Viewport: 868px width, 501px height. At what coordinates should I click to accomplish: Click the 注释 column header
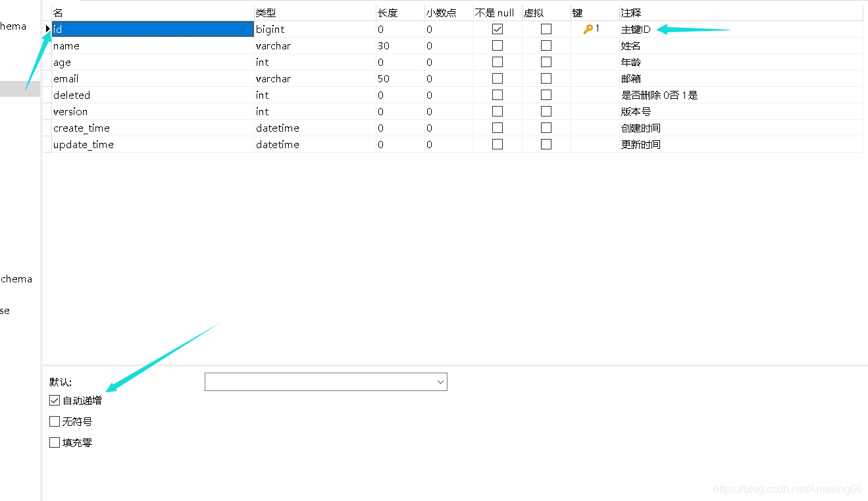741,13
